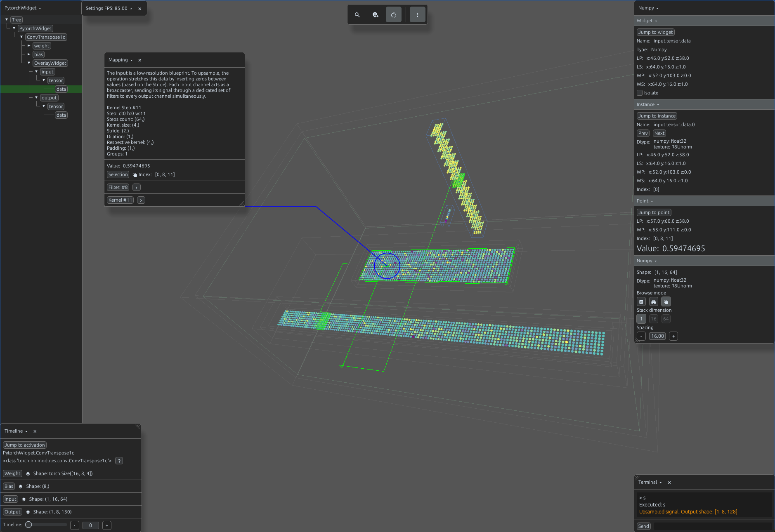Click the Next instance button

click(x=659, y=133)
